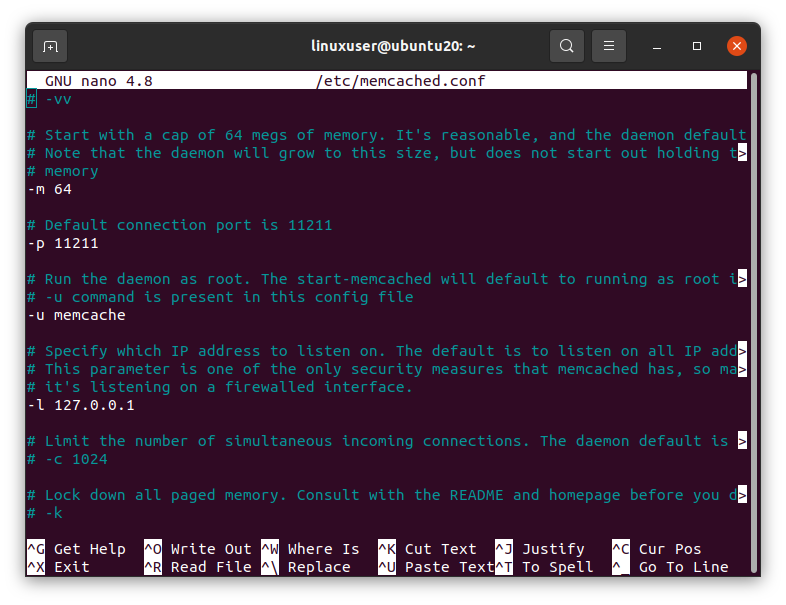Place cursor on the -l 127.0.0.1 line
The height and width of the screenshot is (605, 786).
tap(81, 405)
